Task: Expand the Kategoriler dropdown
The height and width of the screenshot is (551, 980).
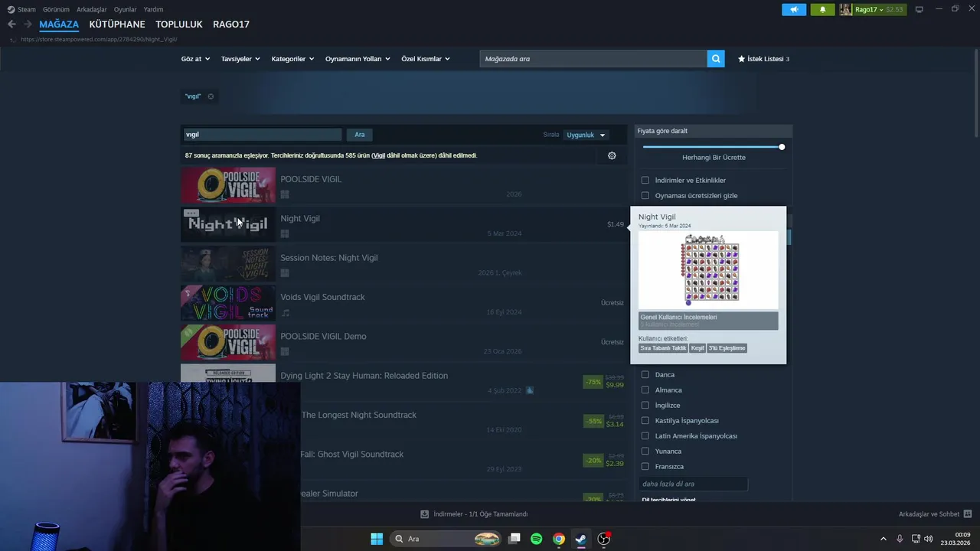Action: click(292, 59)
